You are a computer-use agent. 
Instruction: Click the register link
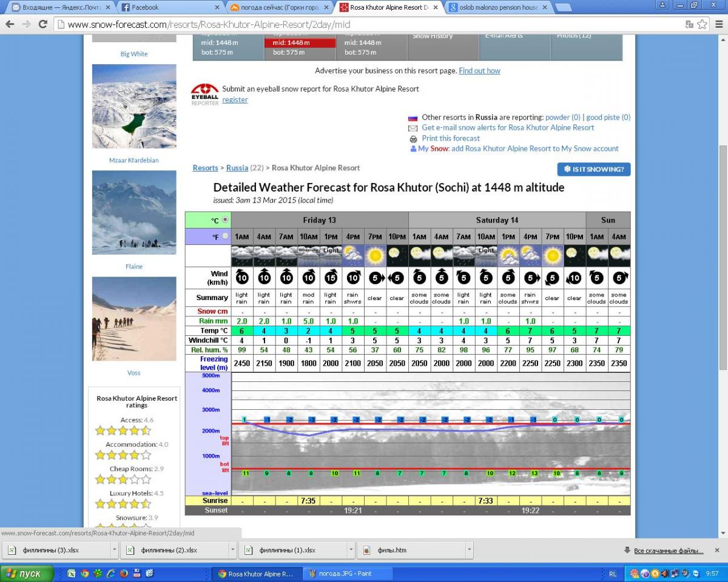tap(235, 100)
